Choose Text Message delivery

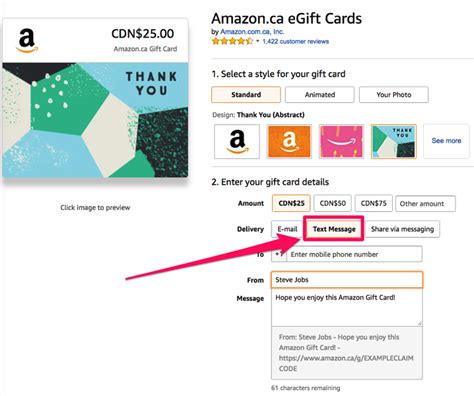(334, 229)
